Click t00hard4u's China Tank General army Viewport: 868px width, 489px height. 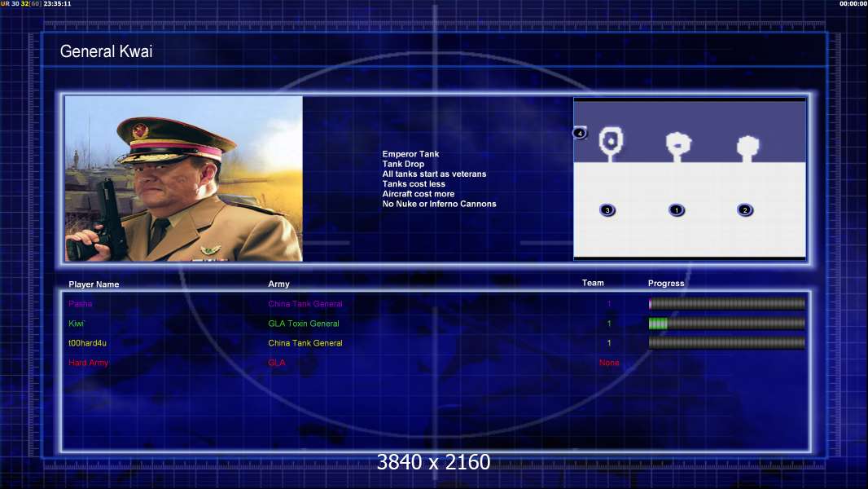click(x=305, y=343)
